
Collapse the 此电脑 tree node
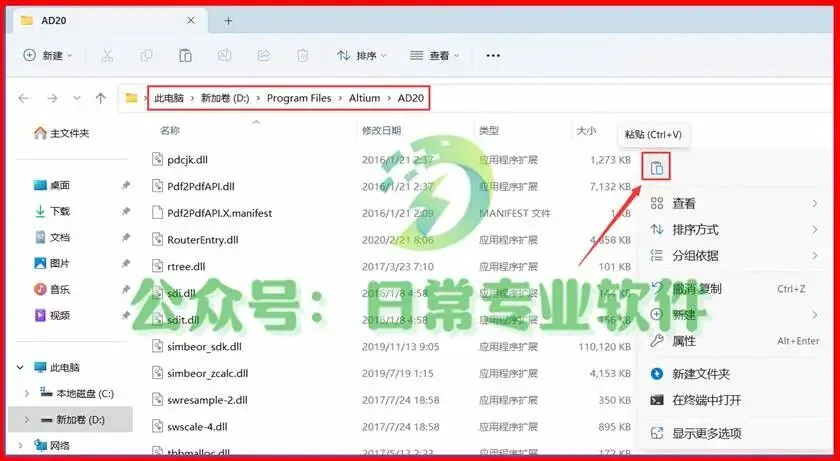(20, 368)
